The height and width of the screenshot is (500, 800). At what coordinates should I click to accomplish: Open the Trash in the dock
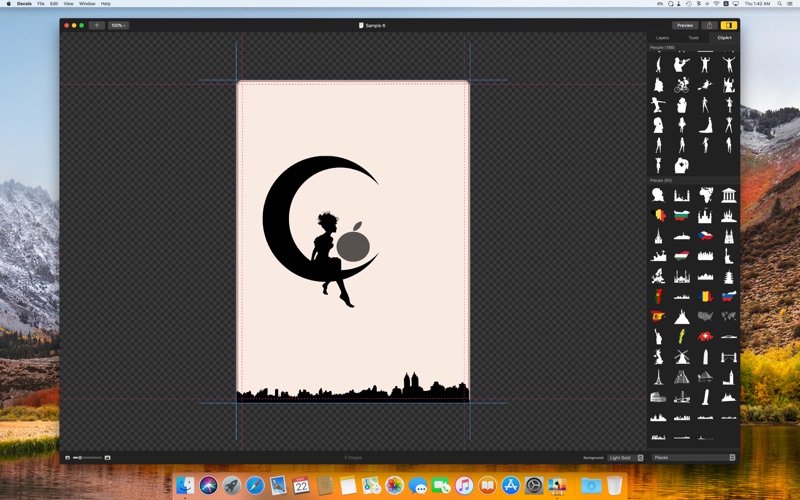pos(614,485)
